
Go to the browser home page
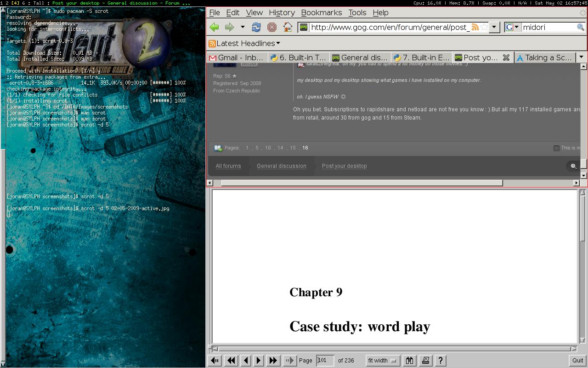point(288,27)
